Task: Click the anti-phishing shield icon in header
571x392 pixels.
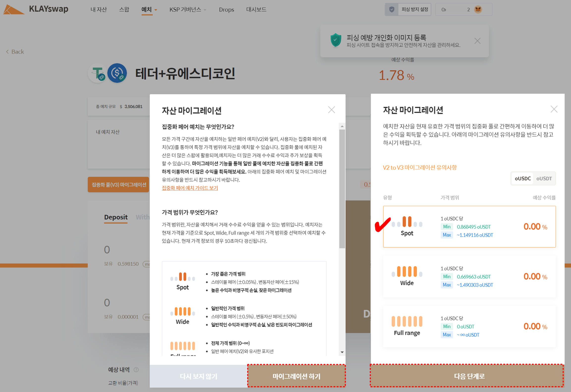Action: pos(392,9)
